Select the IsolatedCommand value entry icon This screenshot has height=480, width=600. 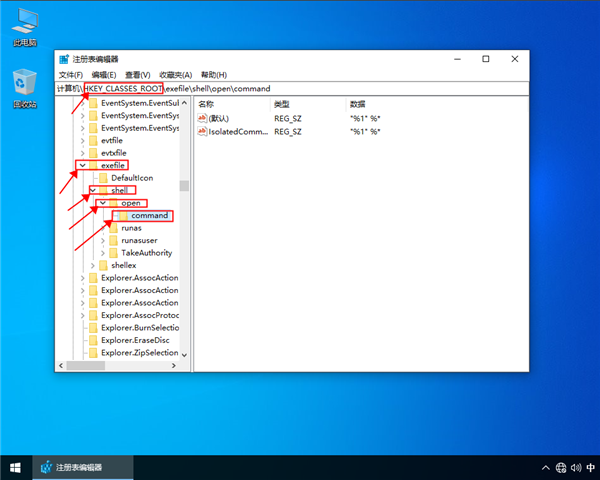click(x=202, y=131)
